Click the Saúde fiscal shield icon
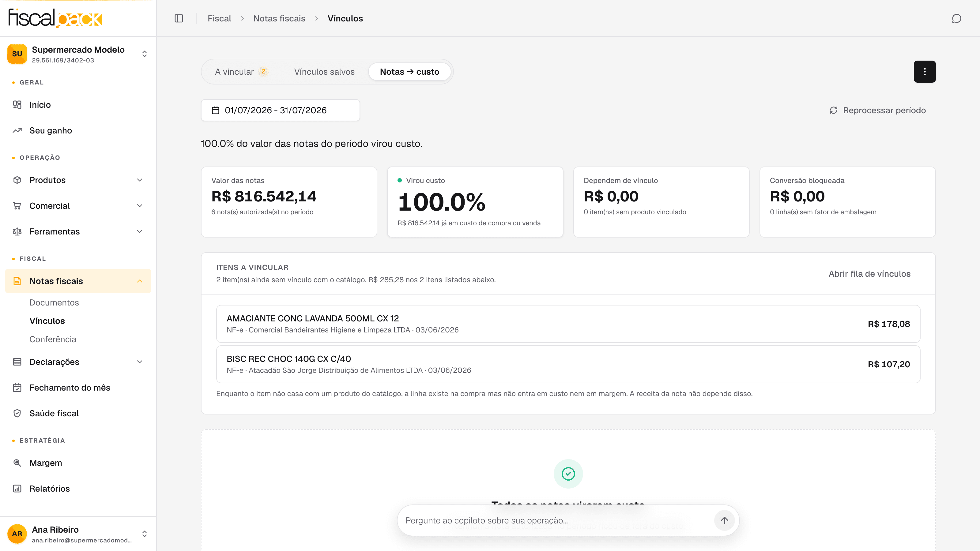 click(17, 413)
